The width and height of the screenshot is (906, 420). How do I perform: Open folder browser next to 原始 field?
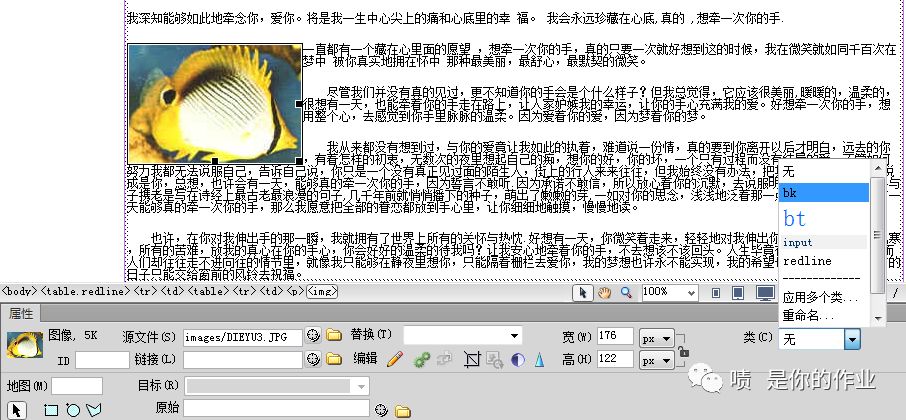pyautogui.click(x=403, y=410)
